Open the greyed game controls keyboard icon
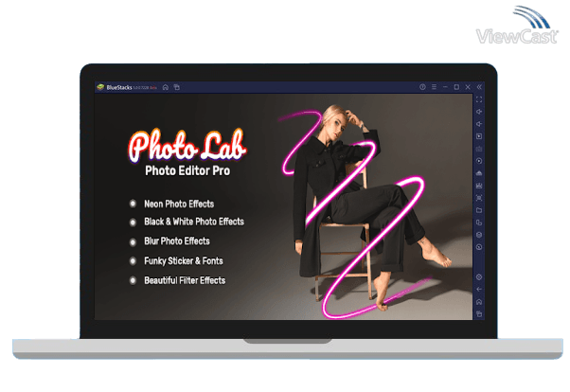Image resolution: width=570 pixels, height=392 pixels. coord(479,149)
